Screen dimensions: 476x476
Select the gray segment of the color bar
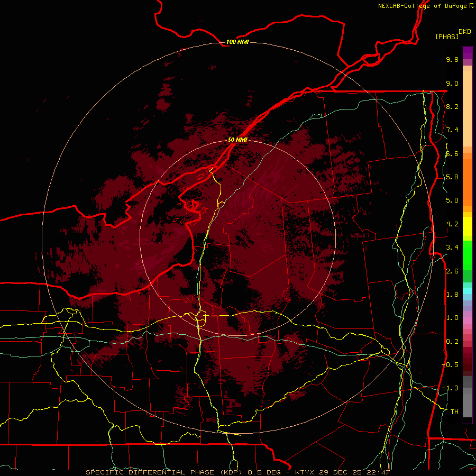click(x=467, y=396)
